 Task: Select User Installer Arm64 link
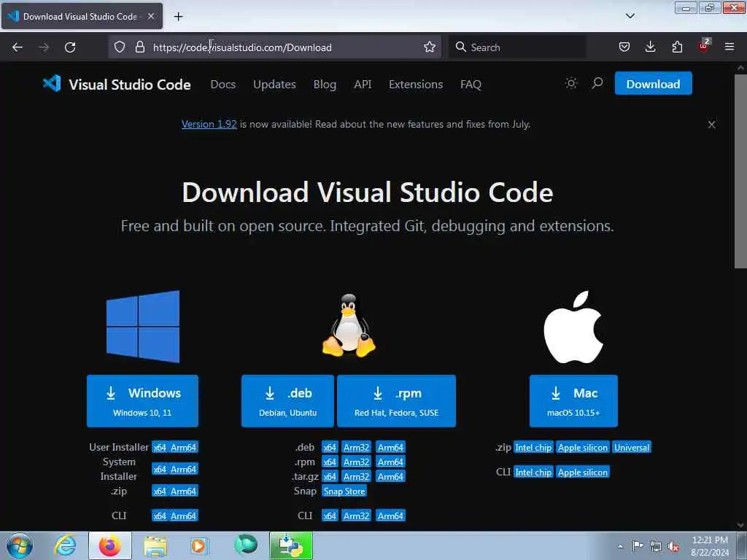click(x=183, y=448)
